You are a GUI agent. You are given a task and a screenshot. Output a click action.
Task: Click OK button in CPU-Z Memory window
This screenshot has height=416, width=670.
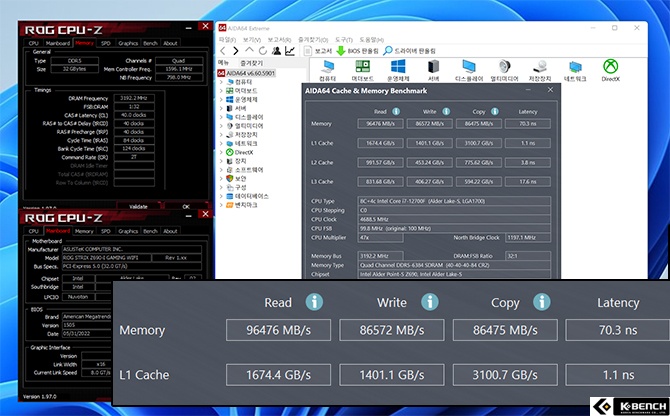pos(186,206)
